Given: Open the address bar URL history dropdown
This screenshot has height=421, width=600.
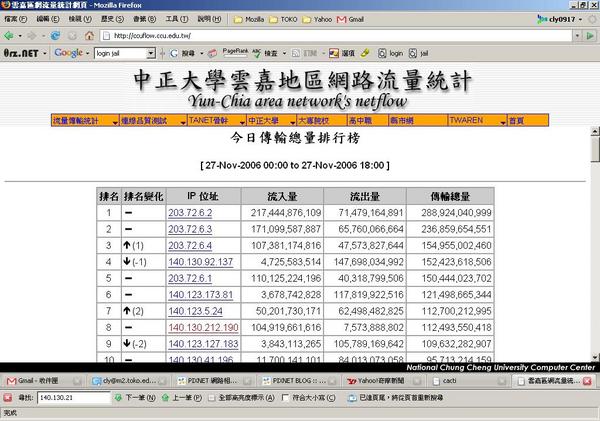Looking at the screenshot, I should pyautogui.click(x=577, y=36).
